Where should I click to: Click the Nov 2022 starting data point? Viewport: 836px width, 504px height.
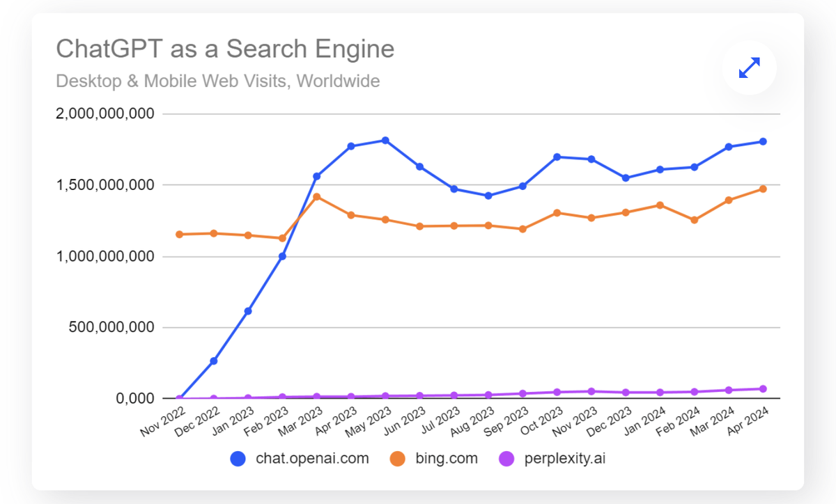[178, 397]
